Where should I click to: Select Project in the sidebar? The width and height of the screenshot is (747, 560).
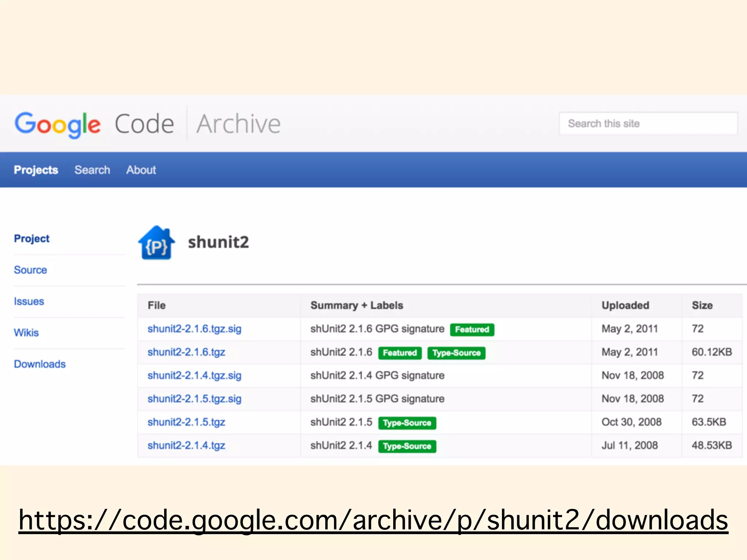tap(32, 238)
